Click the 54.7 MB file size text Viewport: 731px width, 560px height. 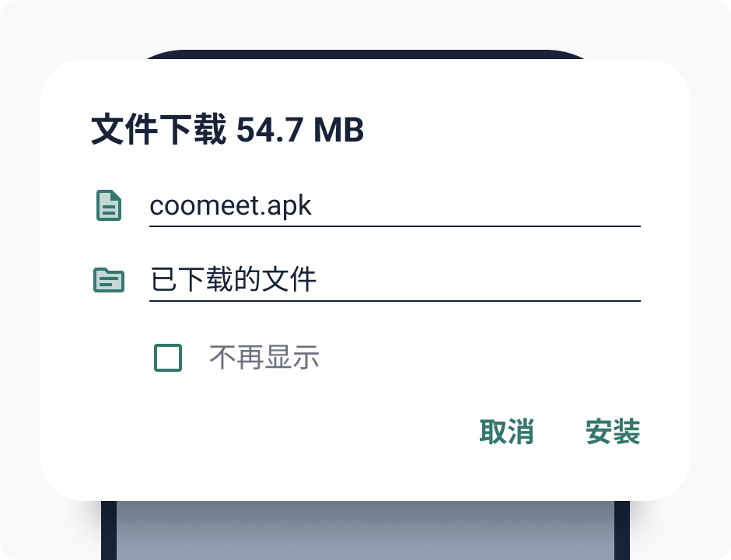pyautogui.click(x=300, y=130)
